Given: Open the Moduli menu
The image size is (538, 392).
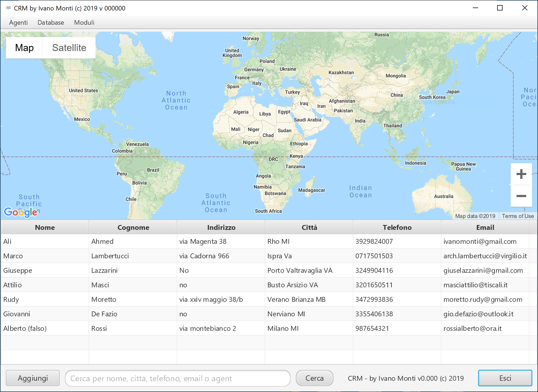Looking at the screenshot, I should click(x=84, y=23).
